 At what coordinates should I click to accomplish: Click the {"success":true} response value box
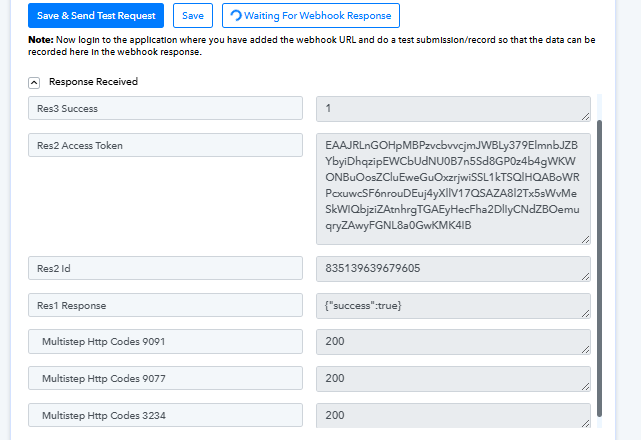[452, 305]
